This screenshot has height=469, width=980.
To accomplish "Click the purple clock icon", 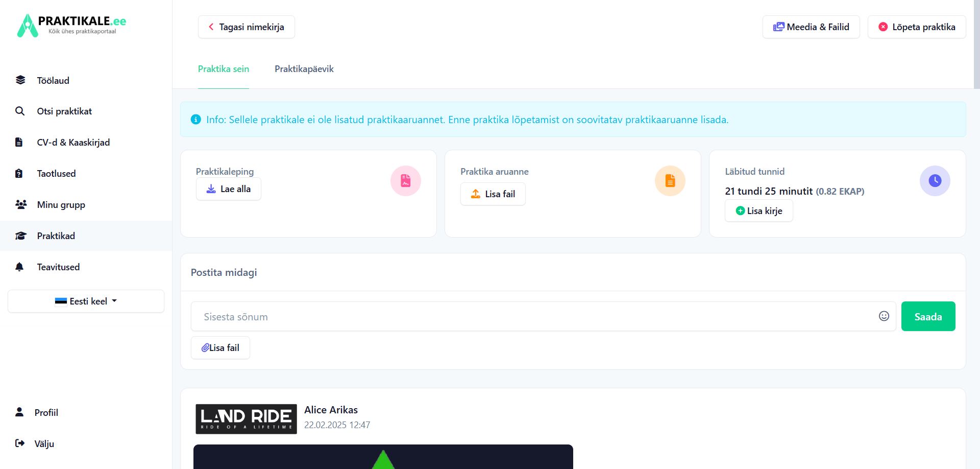I will click(935, 181).
